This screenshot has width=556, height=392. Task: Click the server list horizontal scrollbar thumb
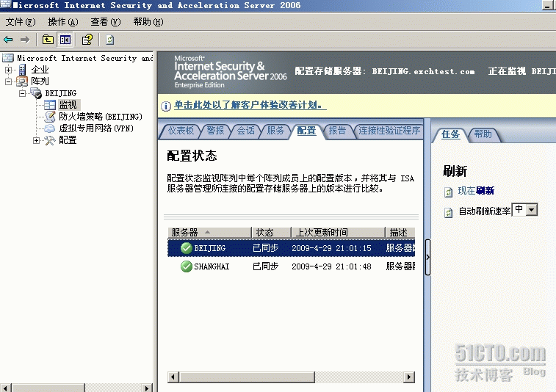(x=247, y=377)
